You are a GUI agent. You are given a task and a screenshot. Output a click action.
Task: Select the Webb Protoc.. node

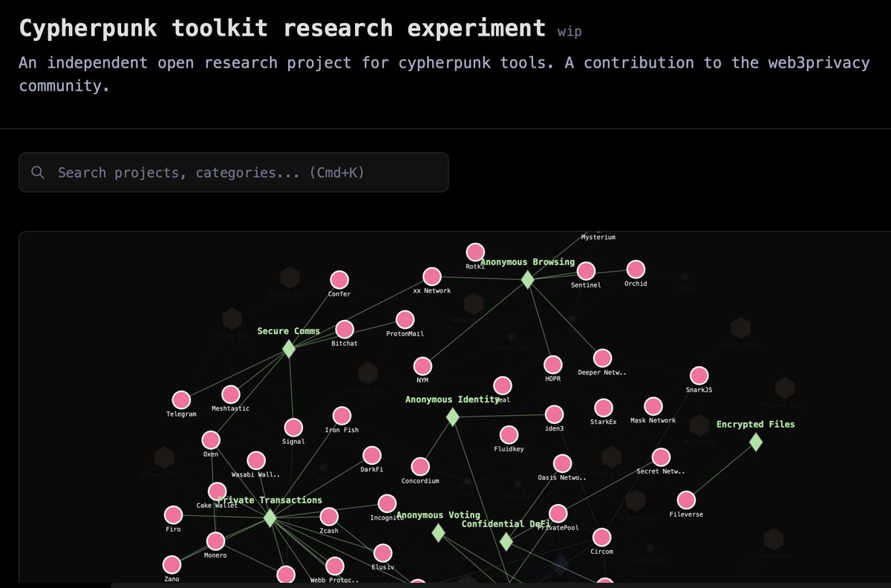click(x=335, y=566)
